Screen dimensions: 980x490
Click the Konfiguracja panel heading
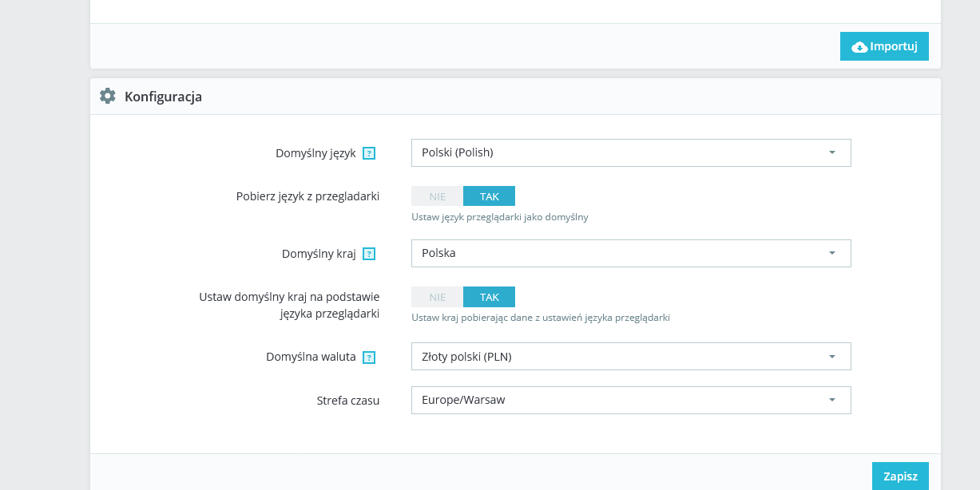163,97
